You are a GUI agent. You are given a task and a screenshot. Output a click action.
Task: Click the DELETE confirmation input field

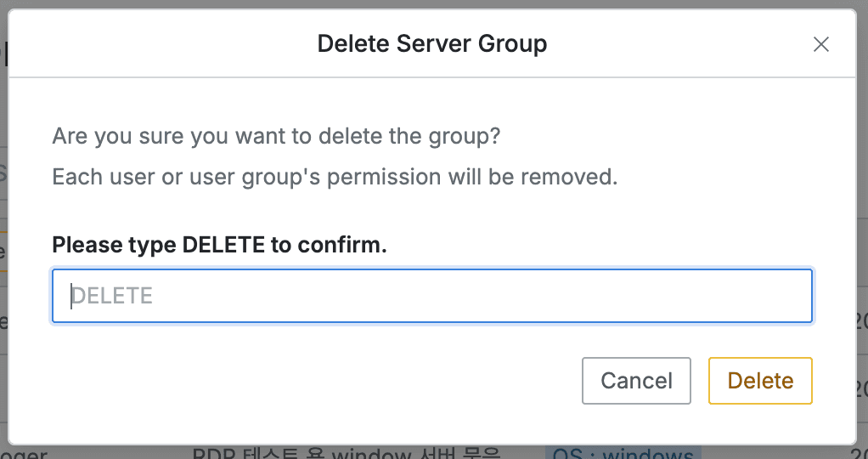click(431, 296)
